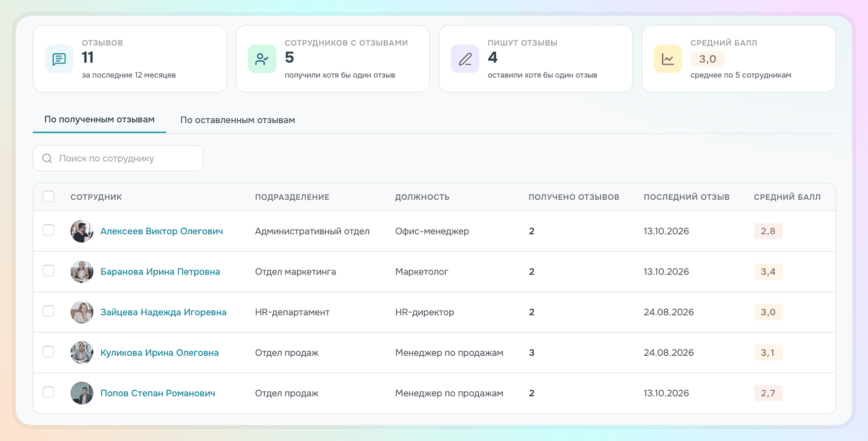868x441 pixels.
Task: Focus the Поиск по сотруднику search field
Action: 118,158
